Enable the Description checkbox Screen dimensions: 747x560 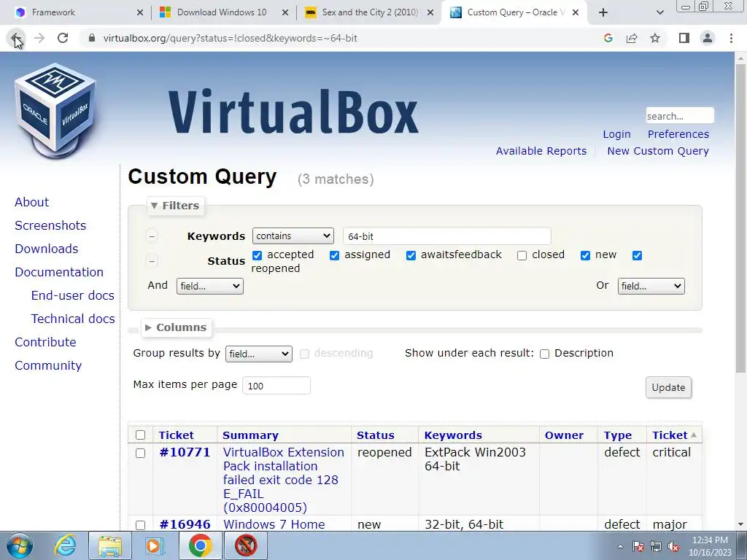point(544,354)
